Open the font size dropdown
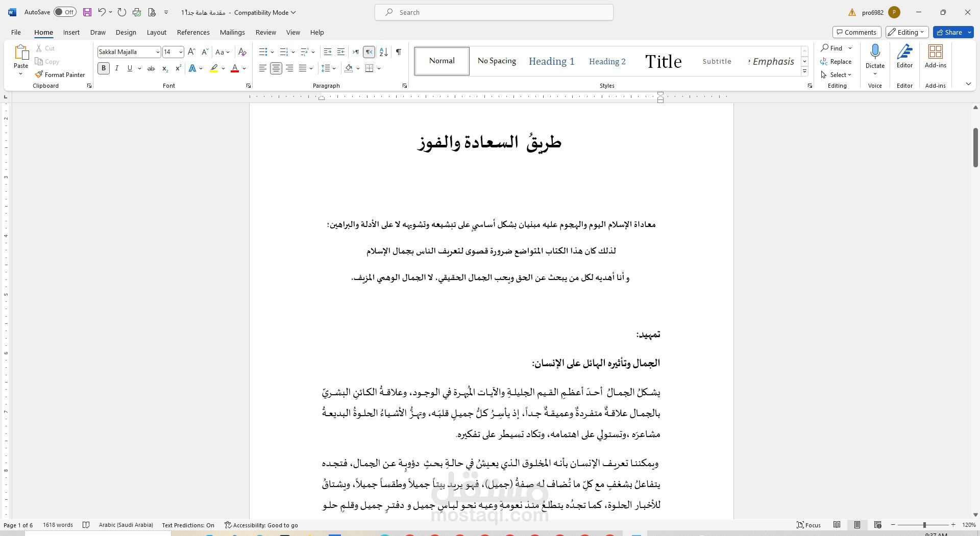 [181, 52]
